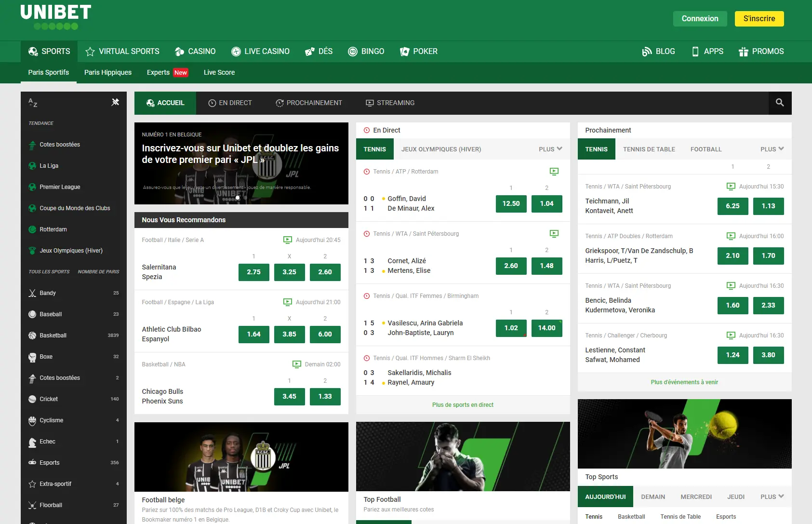This screenshot has width=812, height=524.
Task: Click the Unibet logo
Action: 56,17
